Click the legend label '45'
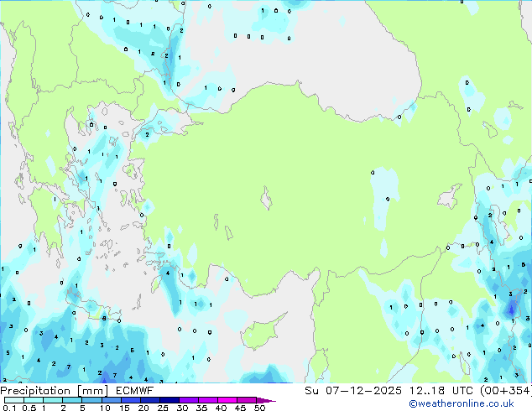 [240, 408]
